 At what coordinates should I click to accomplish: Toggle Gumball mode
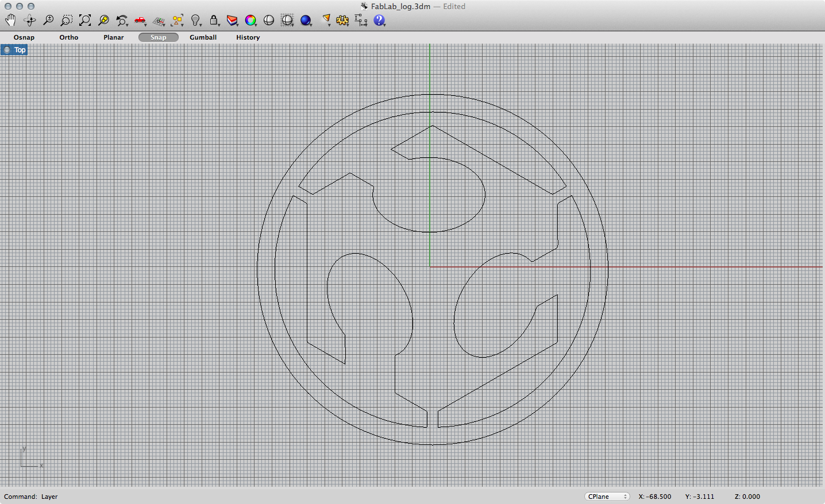(203, 37)
